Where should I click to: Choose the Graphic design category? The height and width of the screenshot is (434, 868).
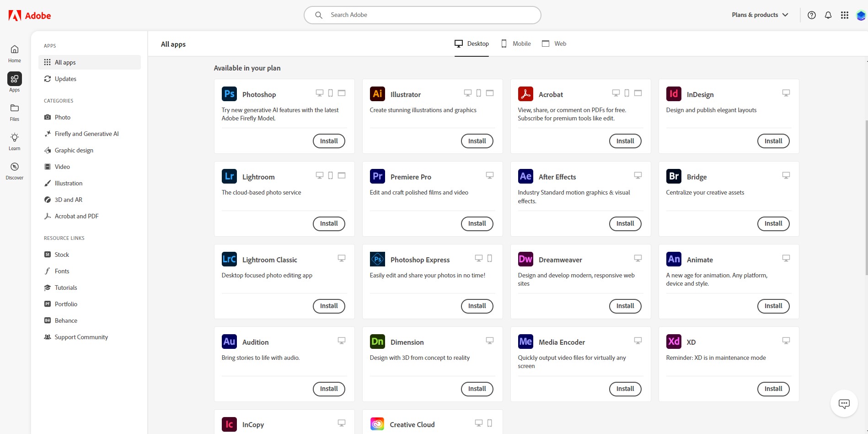90,150
